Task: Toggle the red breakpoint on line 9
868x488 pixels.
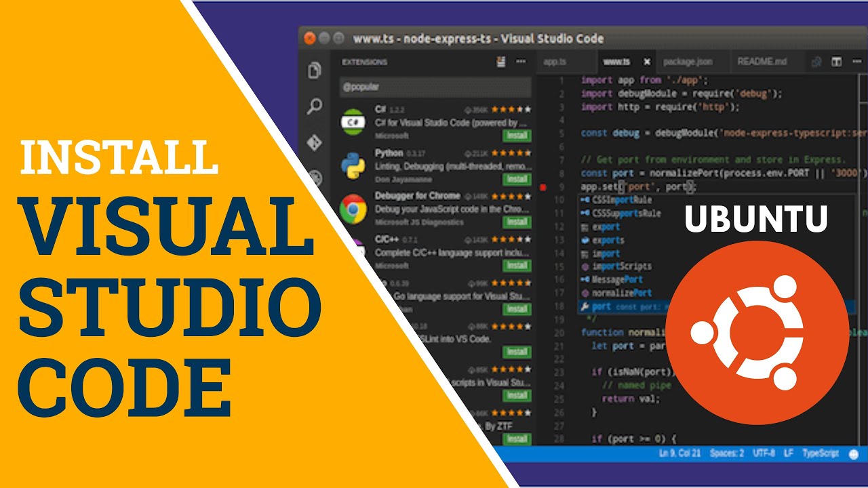Action: pyautogui.click(x=542, y=186)
